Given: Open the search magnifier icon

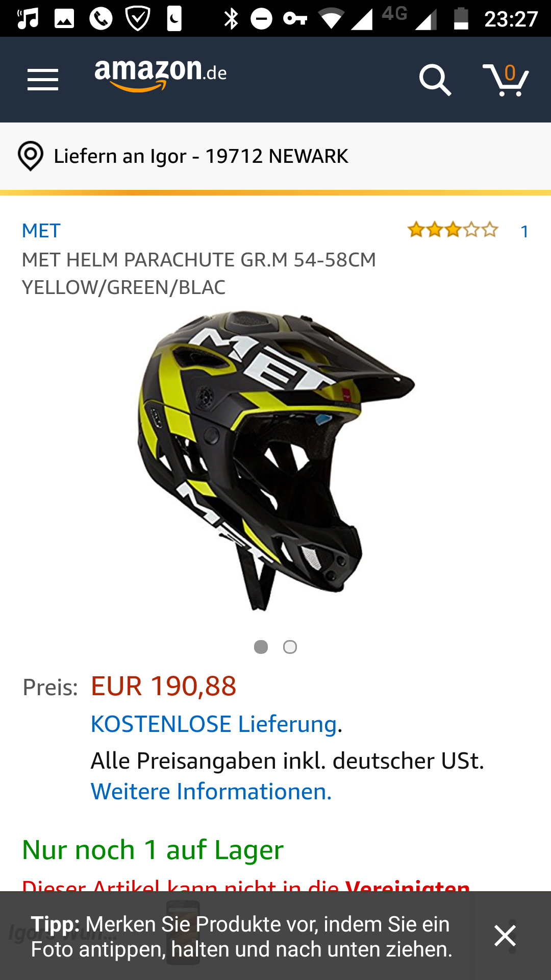Looking at the screenshot, I should click(435, 80).
